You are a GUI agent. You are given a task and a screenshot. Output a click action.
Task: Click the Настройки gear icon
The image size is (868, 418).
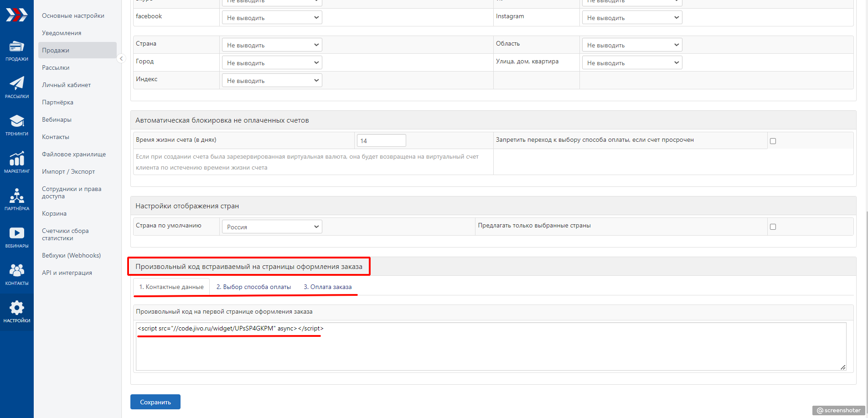click(16, 312)
